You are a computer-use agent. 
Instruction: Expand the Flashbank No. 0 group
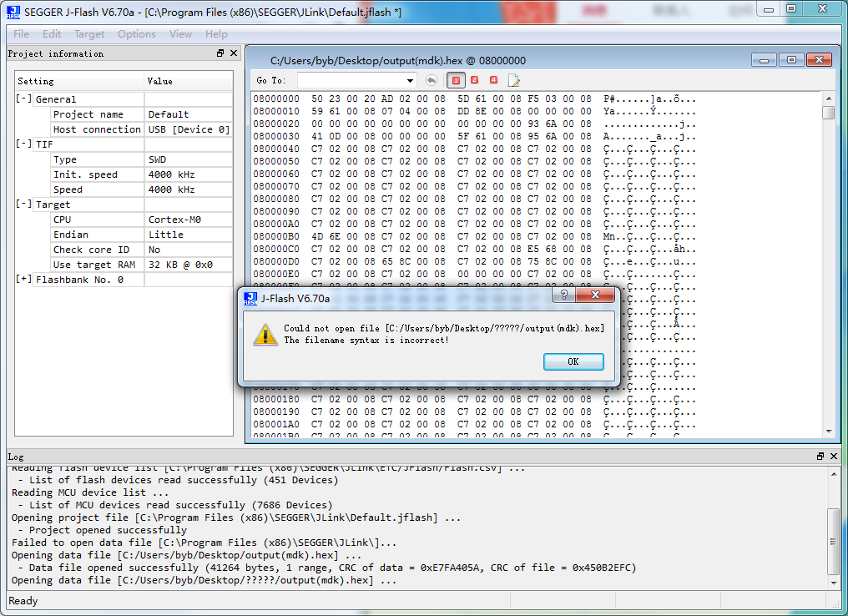pyautogui.click(x=23, y=279)
